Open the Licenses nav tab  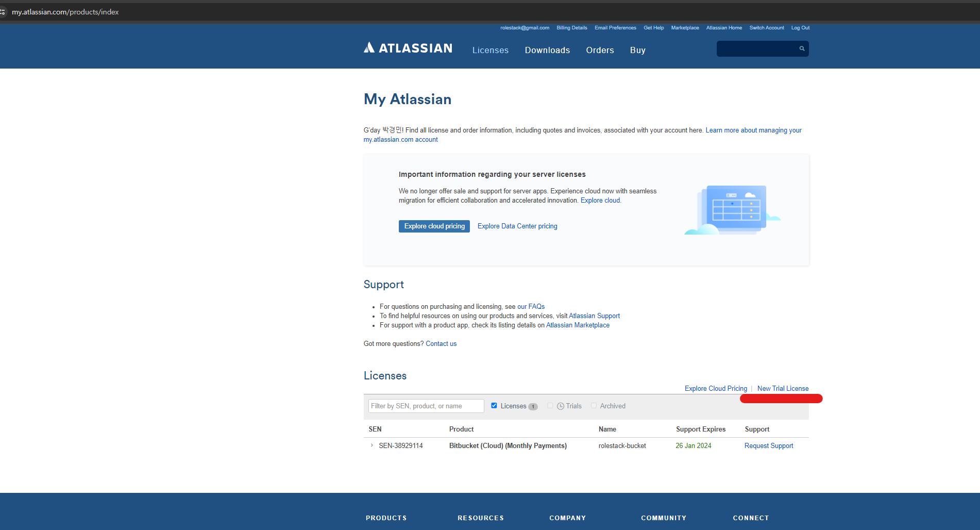pyautogui.click(x=490, y=50)
